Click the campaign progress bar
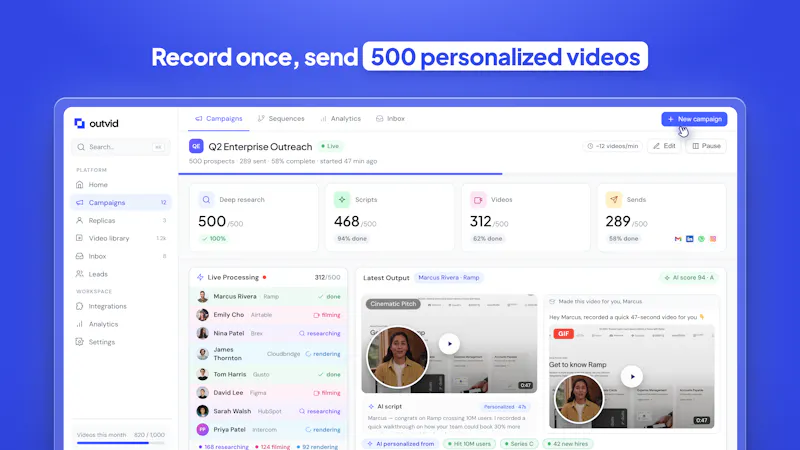The width and height of the screenshot is (800, 450). [457, 174]
